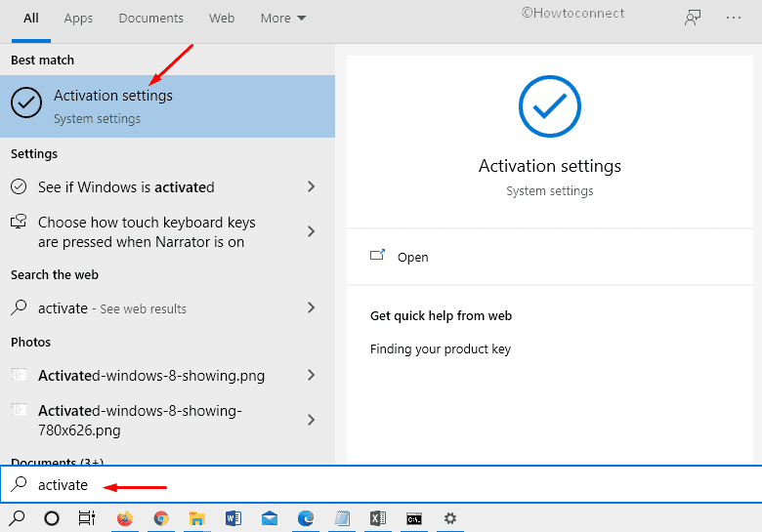Open Command Prompt from the taskbar

414,519
